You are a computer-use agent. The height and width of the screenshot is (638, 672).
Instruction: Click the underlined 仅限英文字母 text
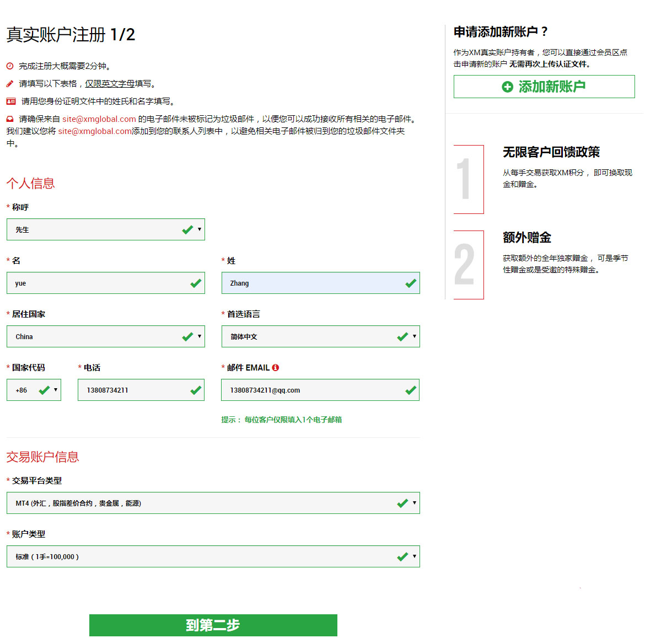[x=110, y=84]
